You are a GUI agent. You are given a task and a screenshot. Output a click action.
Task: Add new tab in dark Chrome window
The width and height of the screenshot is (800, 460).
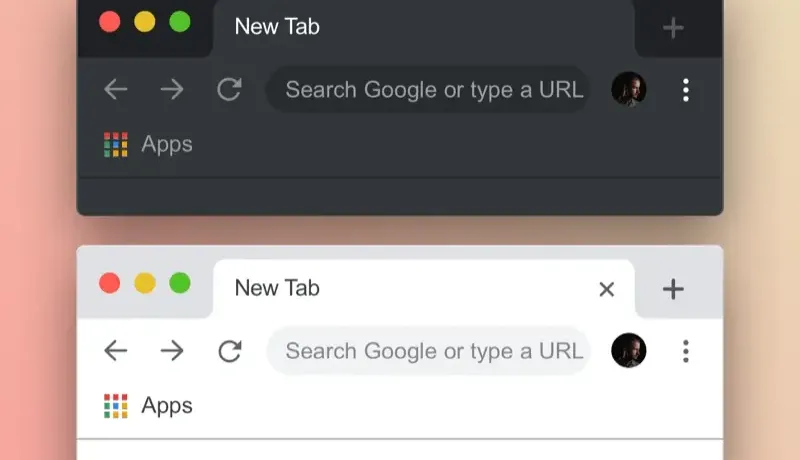[673, 28]
